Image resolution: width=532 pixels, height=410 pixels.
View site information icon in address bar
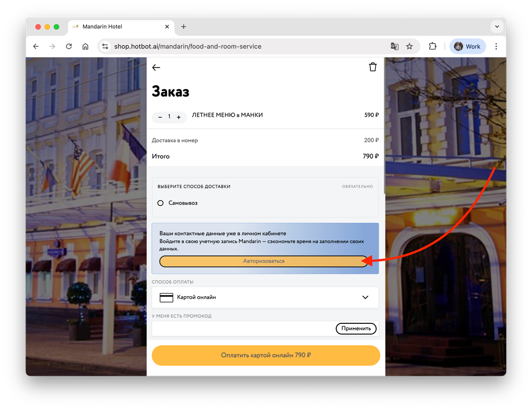[105, 46]
